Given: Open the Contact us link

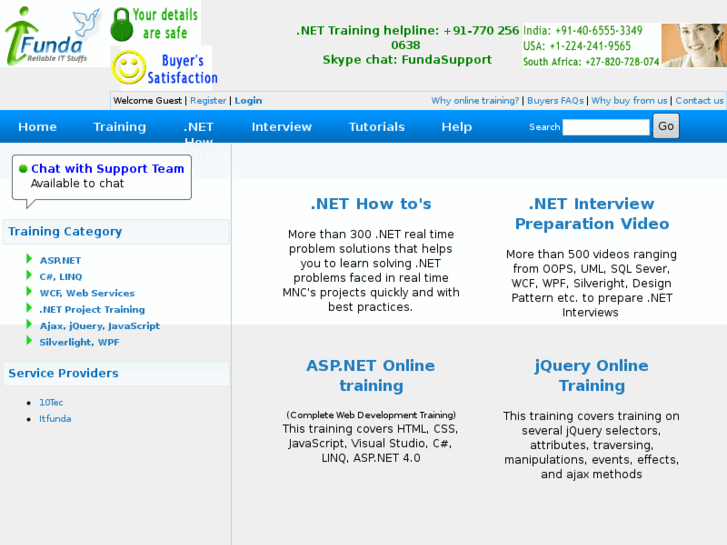Looking at the screenshot, I should click(x=699, y=101).
